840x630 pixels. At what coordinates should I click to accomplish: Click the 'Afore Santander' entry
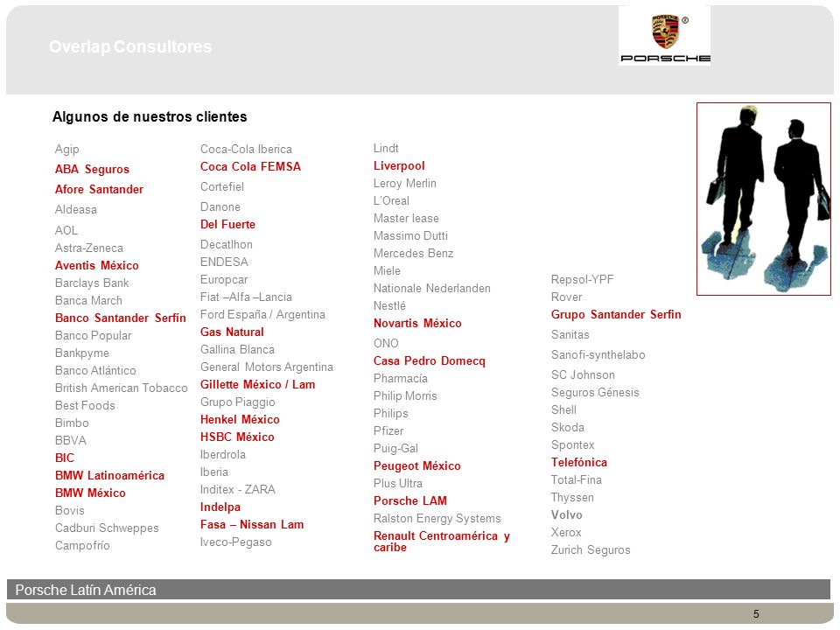[99, 190]
